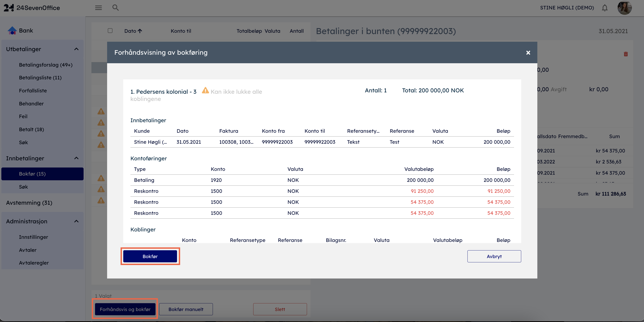The width and height of the screenshot is (644, 322).
Task: Click the Avbryt button
Action: pos(494,256)
